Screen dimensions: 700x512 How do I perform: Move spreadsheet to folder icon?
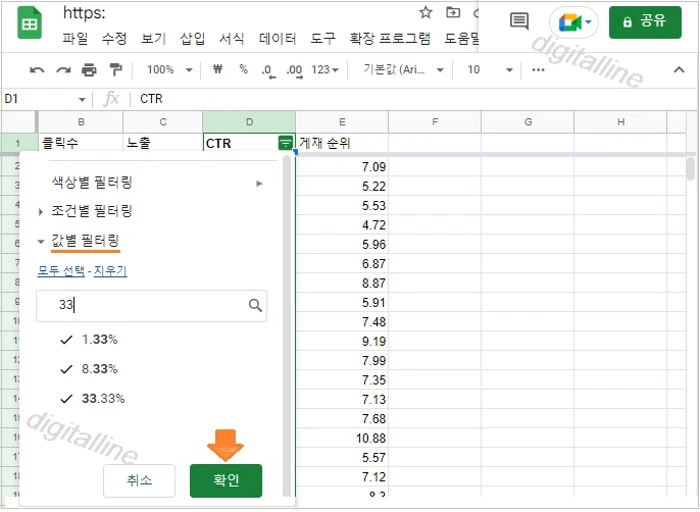[453, 12]
